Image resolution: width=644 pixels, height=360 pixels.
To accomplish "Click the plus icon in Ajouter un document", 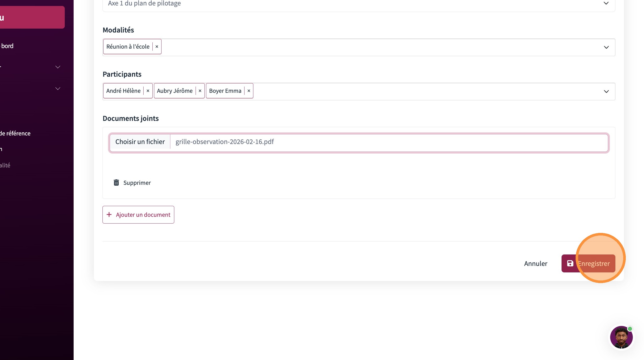I will coord(109,215).
